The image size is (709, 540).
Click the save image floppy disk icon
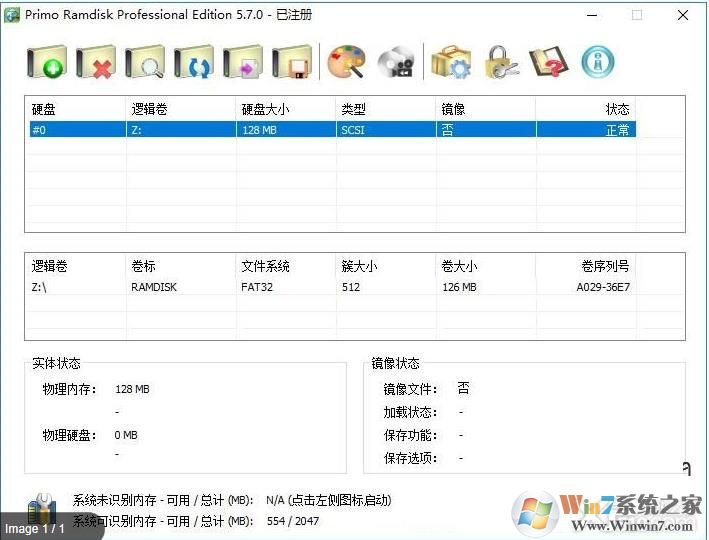click(292, 62)
